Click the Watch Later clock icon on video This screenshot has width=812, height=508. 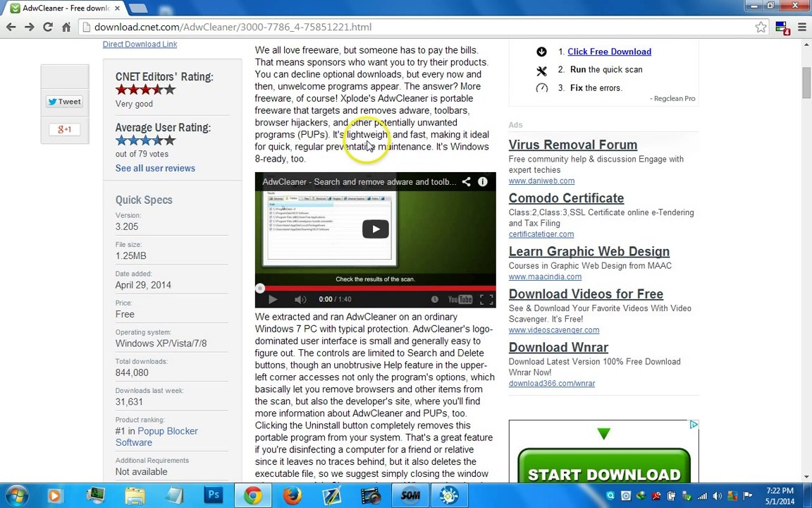tap(434, 299)
